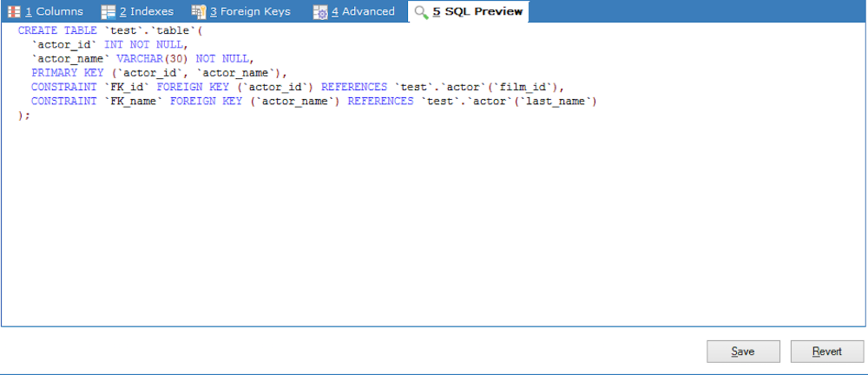This screenshot has width=868, height=375.
Task: Save the table definition
Action: coord(743,352)
